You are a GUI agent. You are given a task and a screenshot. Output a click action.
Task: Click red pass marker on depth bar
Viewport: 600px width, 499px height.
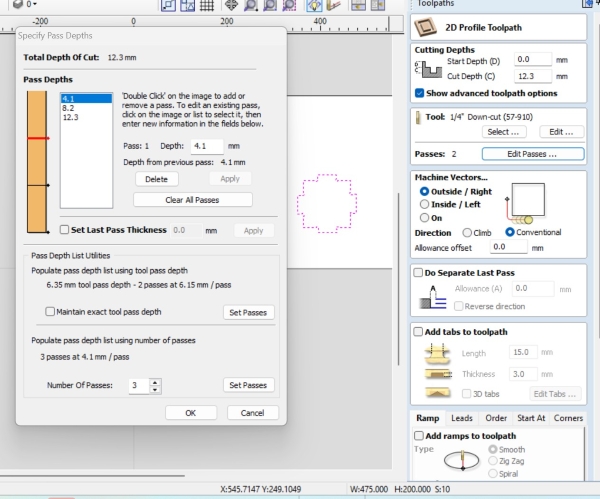click(38, 137)
